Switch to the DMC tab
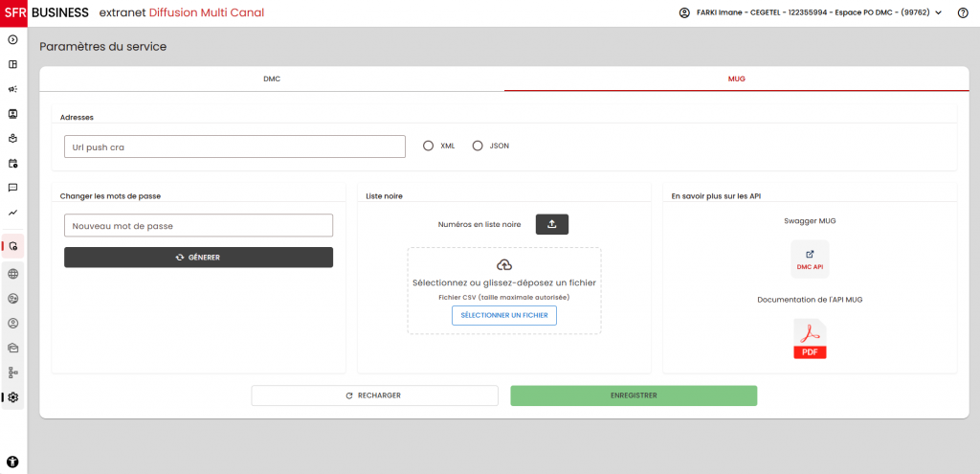 (272, 79)
